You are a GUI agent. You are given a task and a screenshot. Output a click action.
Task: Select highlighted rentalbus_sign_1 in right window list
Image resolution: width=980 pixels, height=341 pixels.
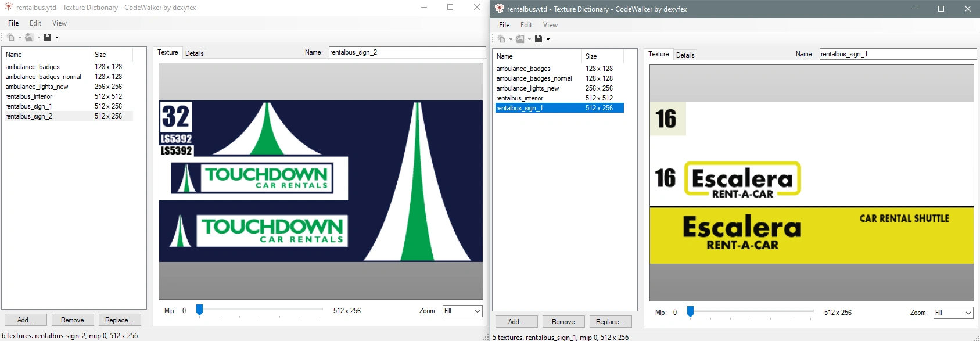pyautogui.click(x=559, y=108)
